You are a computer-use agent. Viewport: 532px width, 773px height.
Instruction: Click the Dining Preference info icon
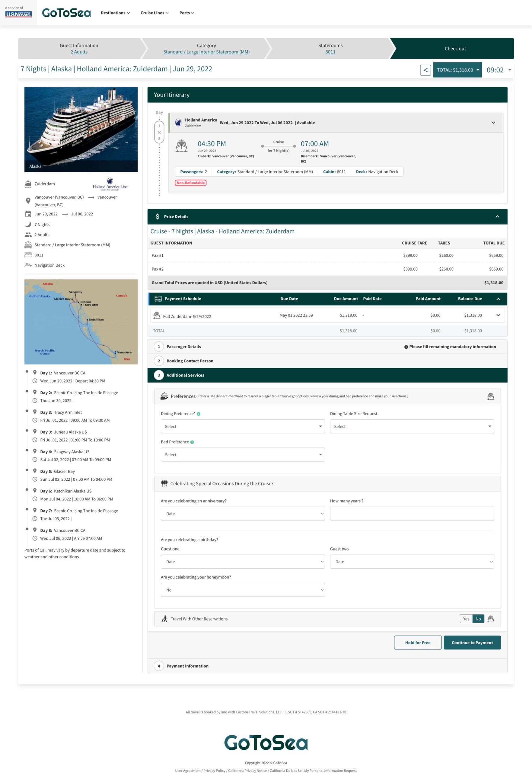tap(199, 414)
